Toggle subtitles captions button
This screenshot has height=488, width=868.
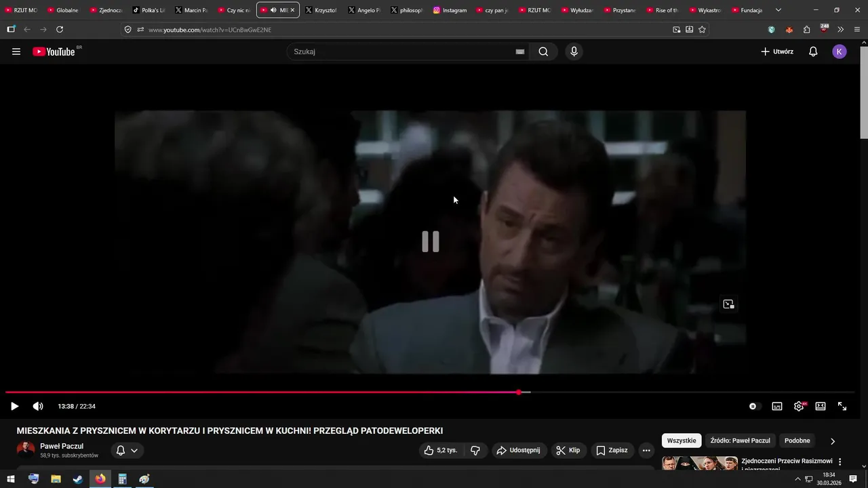[777, 406]
